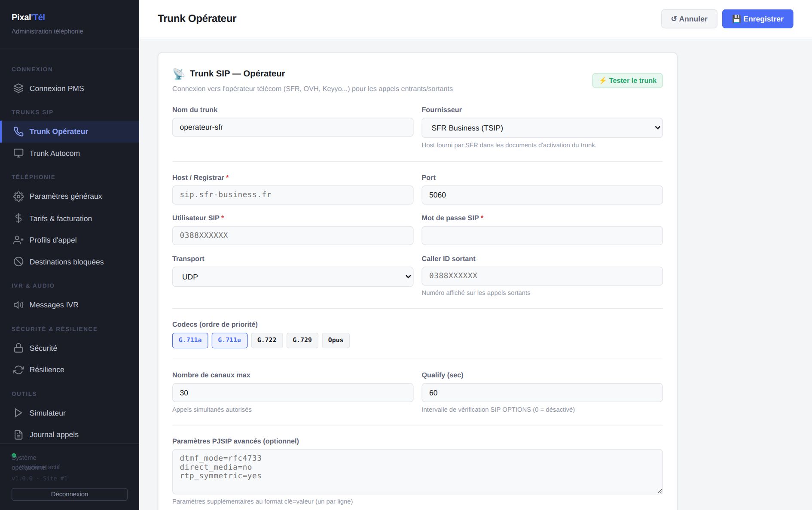Enable the G.722 codec chip
The width and height of the screenshot is (812, 510).
pos(267,340)
